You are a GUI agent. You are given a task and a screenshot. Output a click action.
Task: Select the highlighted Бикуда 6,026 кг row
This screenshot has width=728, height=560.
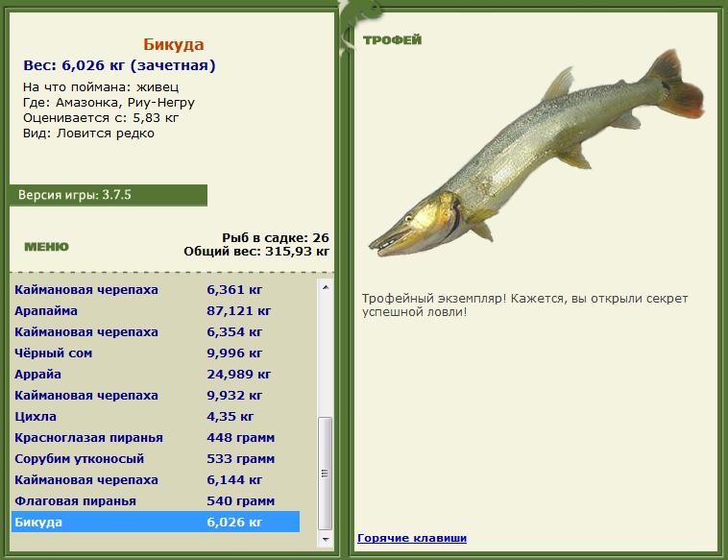[x=156, y=522]
